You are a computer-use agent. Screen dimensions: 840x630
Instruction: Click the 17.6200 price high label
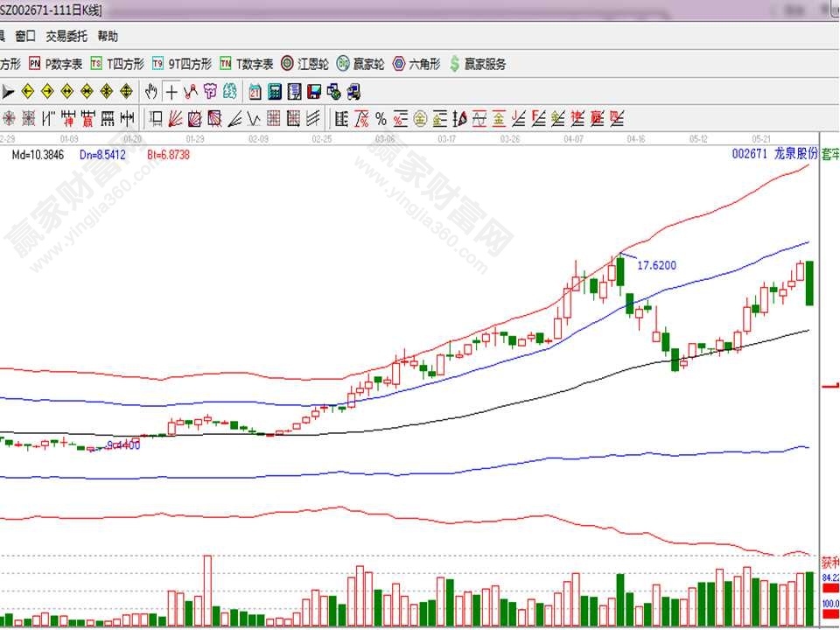click(656, 265)
